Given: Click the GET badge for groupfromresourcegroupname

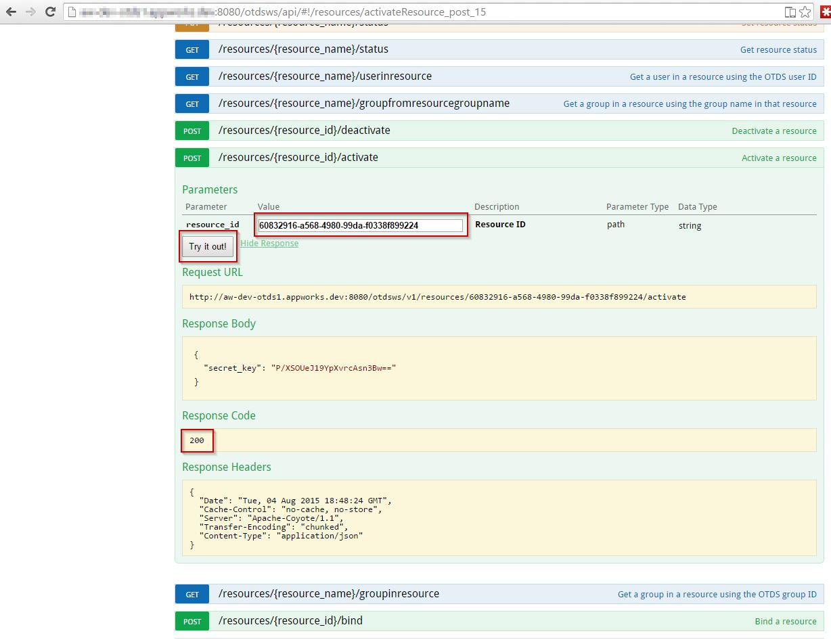Looking at the screenshot, I should (x=192, y=103).
